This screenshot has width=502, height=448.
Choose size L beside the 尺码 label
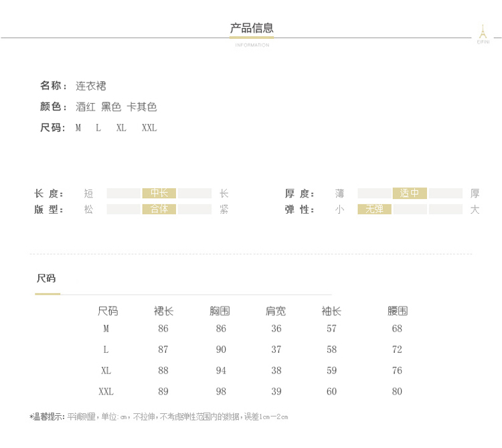coord(98,128)
